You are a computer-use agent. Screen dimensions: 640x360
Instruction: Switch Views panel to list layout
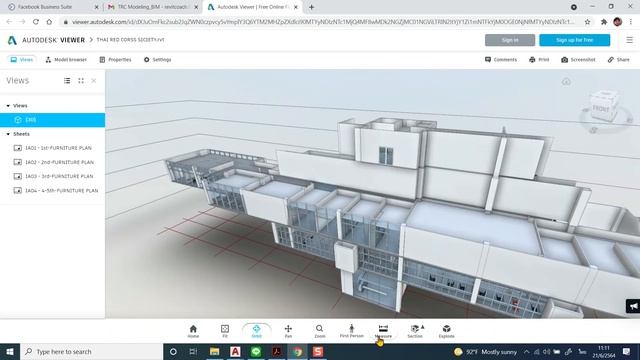pyautogui.click(x=67, y=81)
